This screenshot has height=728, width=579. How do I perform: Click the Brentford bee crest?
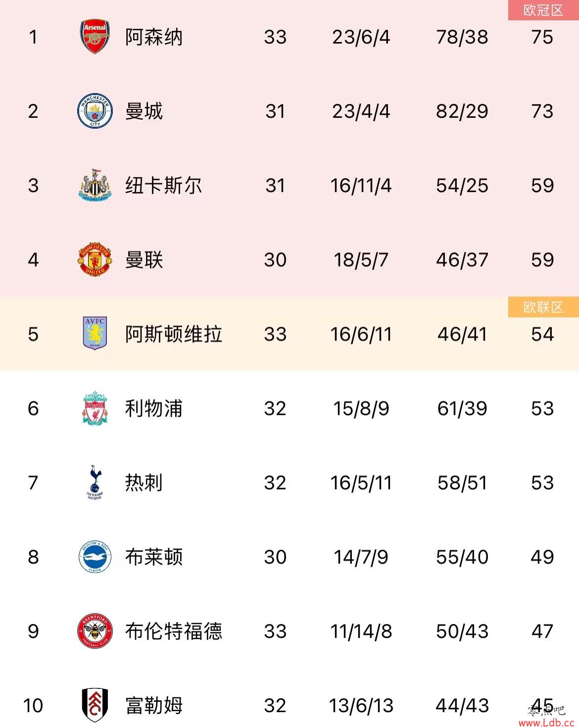point(95,631)
